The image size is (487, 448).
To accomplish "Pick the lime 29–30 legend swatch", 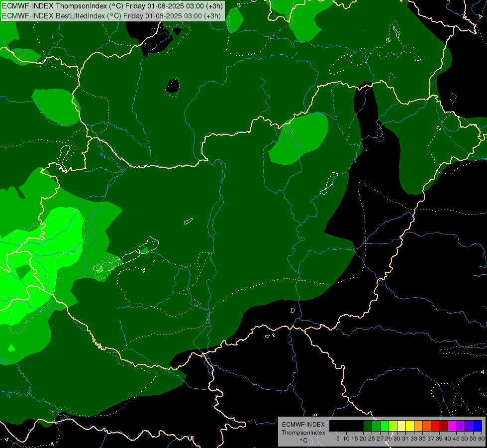I will (x=393, y=426).
